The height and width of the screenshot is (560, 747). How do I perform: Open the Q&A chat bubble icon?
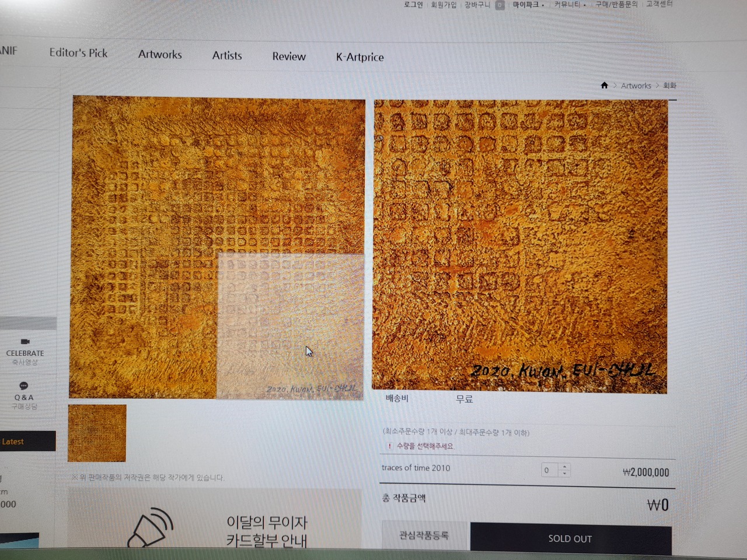(x=24, y=386)
